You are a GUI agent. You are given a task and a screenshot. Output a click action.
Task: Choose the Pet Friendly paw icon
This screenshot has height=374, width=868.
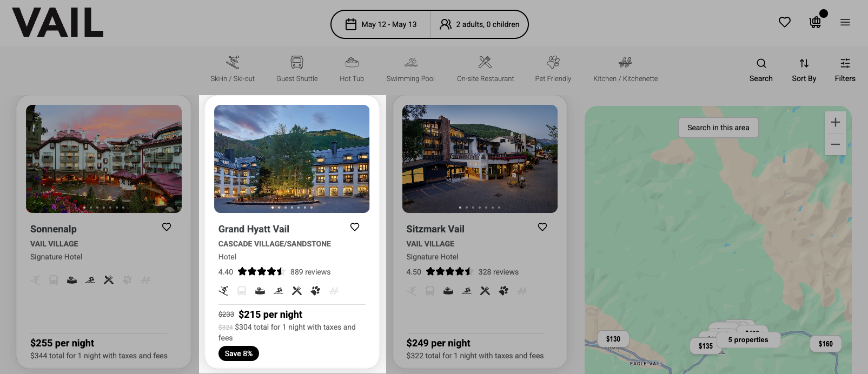pyautogui.click(x=553, y=62)
